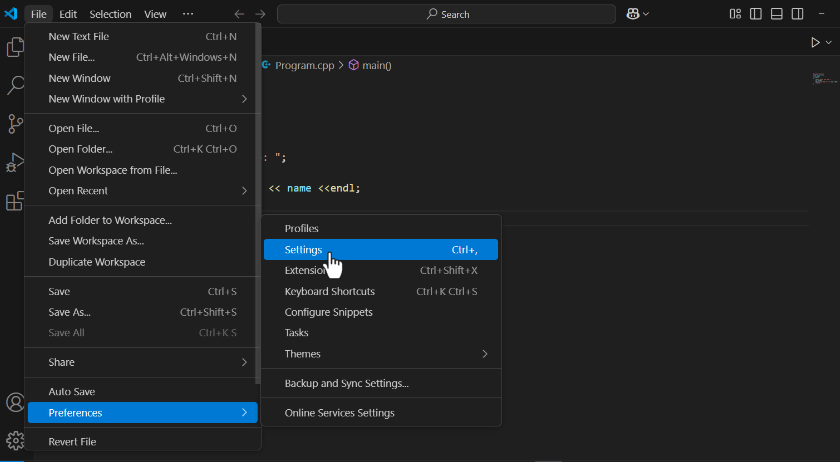Open the Search icon in activity bar
The width and height of the screenshot is (840, 462).
pos(15,85)
